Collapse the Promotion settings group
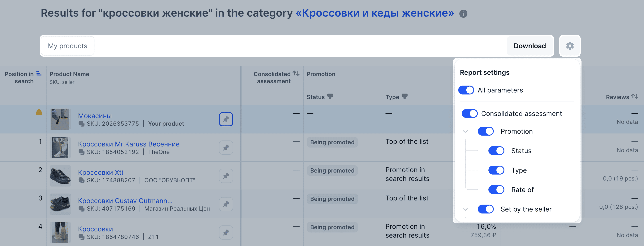This screenshot has height=246, width=644. (x=465, y=131)
